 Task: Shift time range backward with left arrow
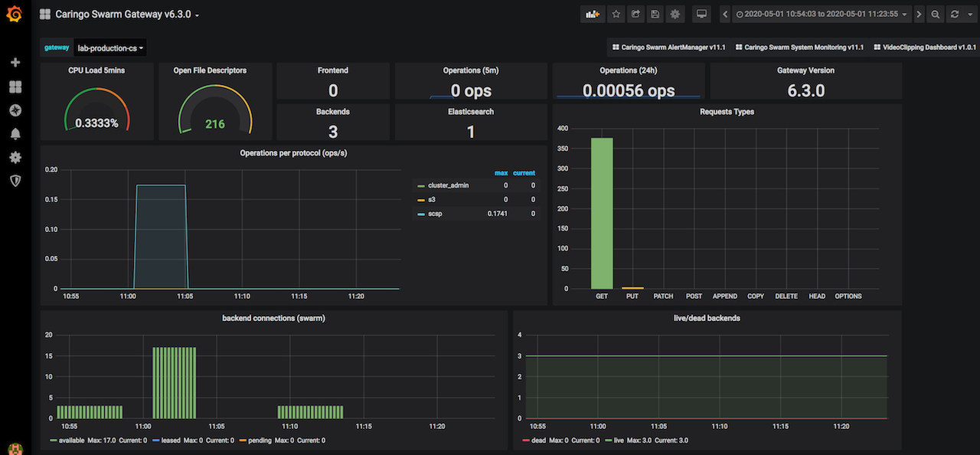[725, 14]
